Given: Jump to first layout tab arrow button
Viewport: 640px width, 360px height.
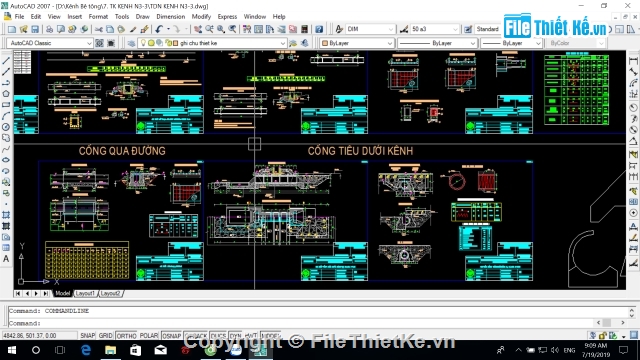Looking at the screenshot, I should (18, 293).
